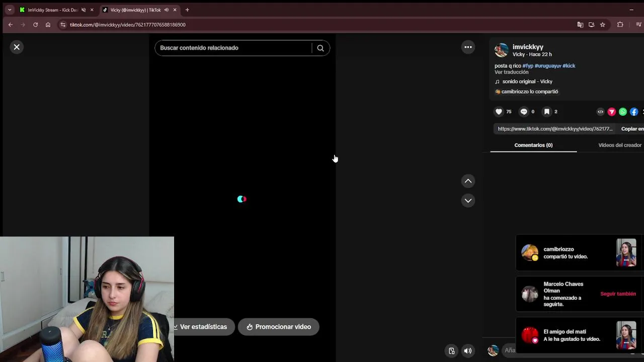Screen dimensions: 644x362
Task: Open the three-dot more options menu
Action: click(x=468, y=47)
